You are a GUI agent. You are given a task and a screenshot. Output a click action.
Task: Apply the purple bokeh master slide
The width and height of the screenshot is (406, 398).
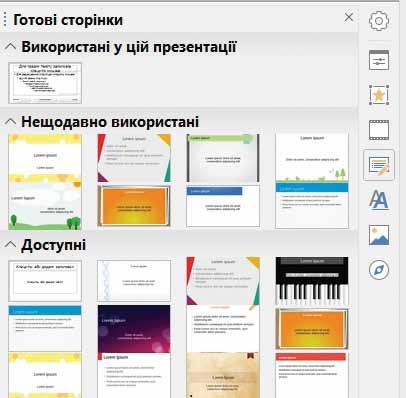[x=134, y=329]
